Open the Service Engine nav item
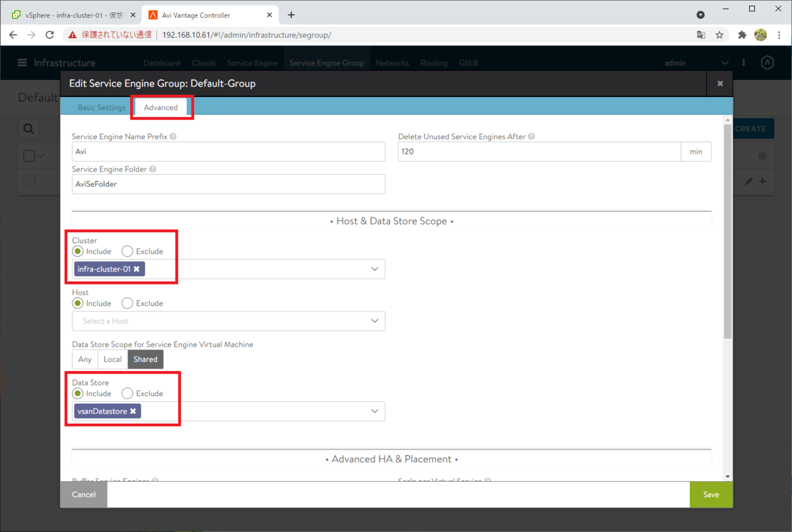The image size is (792, 532). point(252,63)
